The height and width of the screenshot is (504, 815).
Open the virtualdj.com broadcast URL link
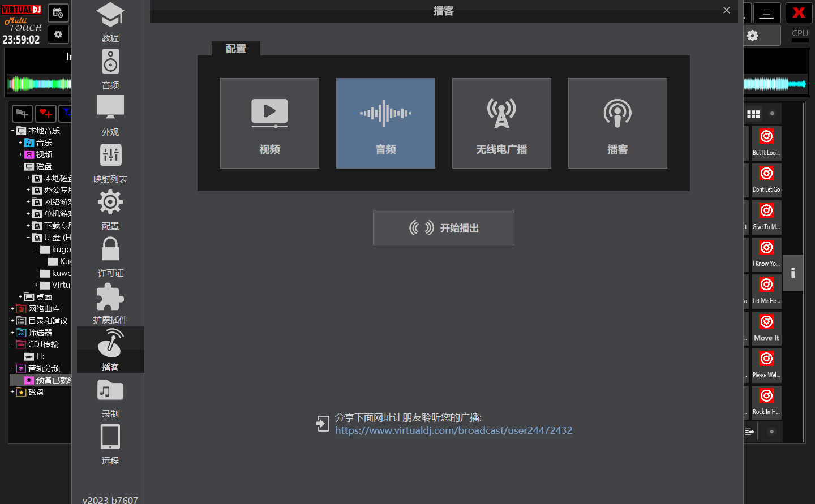point(453,430)
